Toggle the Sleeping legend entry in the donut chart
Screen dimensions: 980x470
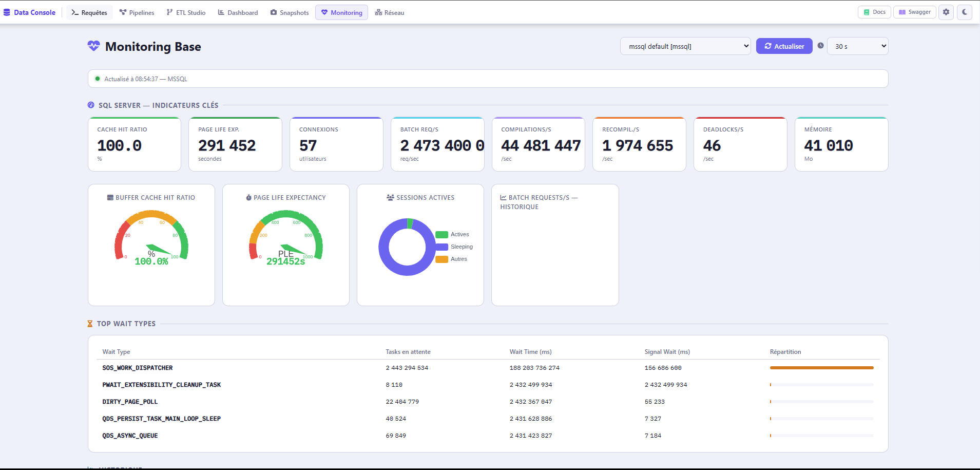(x=454, y=247)
